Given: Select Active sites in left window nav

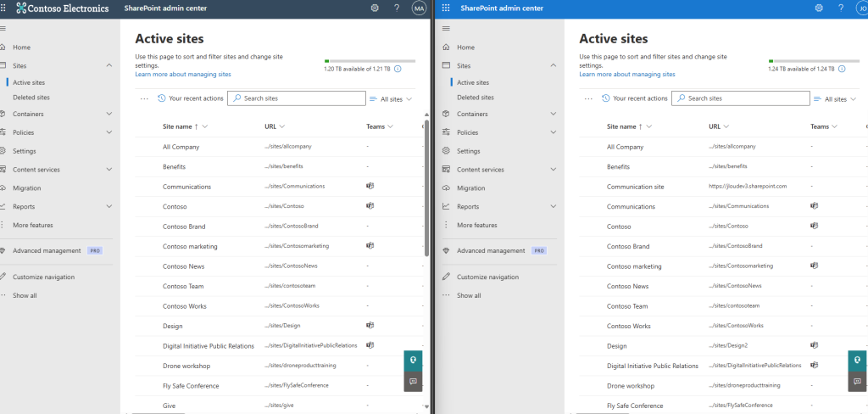Looking at the screenshot, I should pyautogui.click(x=29, y=82).
